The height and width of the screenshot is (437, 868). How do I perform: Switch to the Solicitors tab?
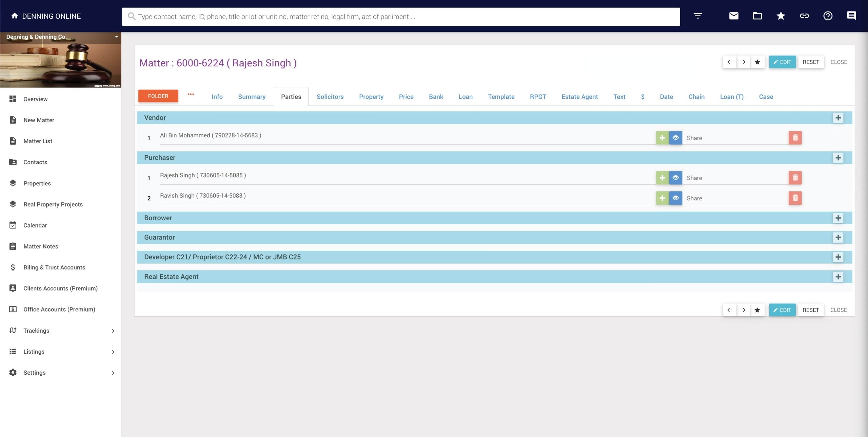(330, 97)
